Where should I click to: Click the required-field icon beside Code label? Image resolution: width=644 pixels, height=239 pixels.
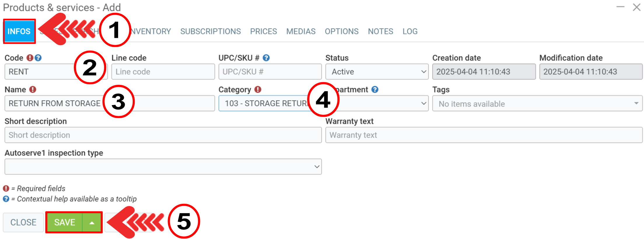pos(30,58)
